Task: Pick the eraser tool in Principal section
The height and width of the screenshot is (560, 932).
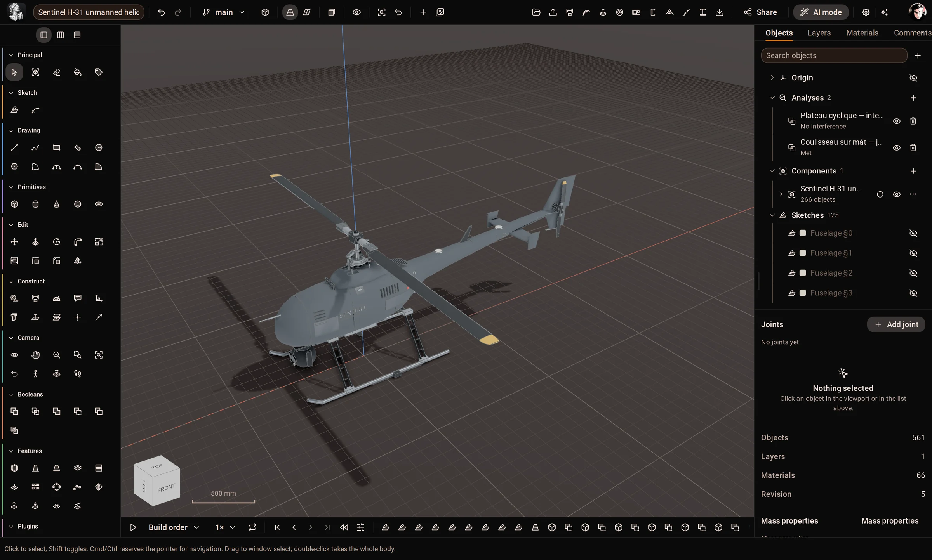Action: 57,72
